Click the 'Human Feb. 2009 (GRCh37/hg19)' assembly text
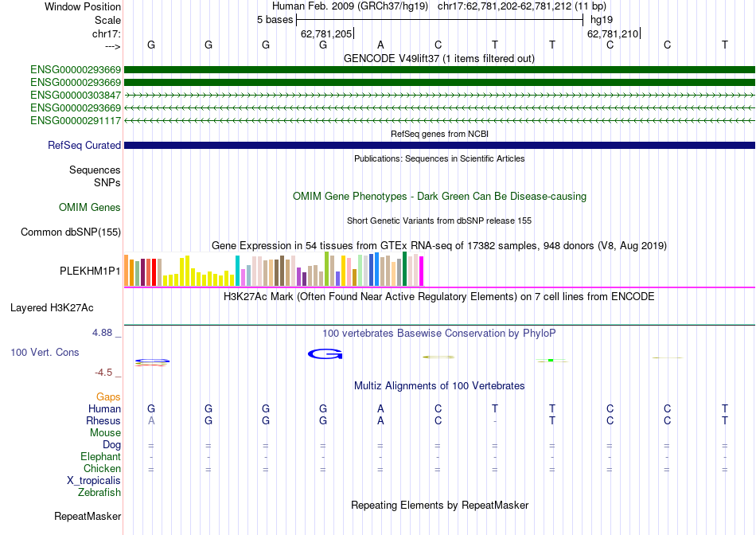This screenshot has height=535, width=756. pos(350,6)
